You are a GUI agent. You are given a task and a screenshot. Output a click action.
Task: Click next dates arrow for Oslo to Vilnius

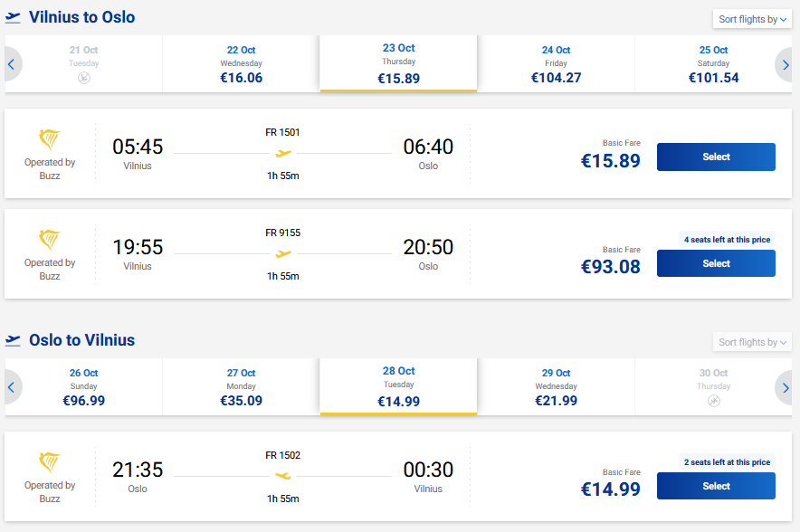click(x=786, y=387)
